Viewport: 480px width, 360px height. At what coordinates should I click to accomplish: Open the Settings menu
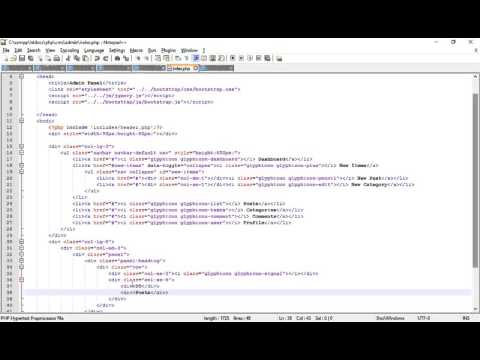(x=117, y=50)
